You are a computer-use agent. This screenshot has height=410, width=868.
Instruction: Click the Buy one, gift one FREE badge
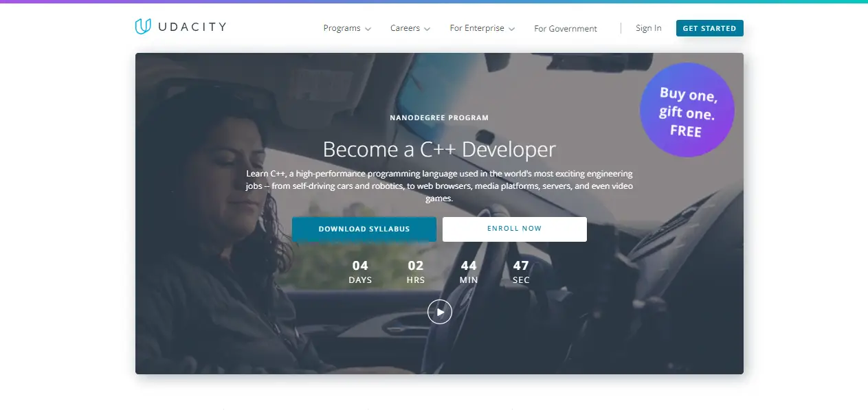click(x=687, y=110)
